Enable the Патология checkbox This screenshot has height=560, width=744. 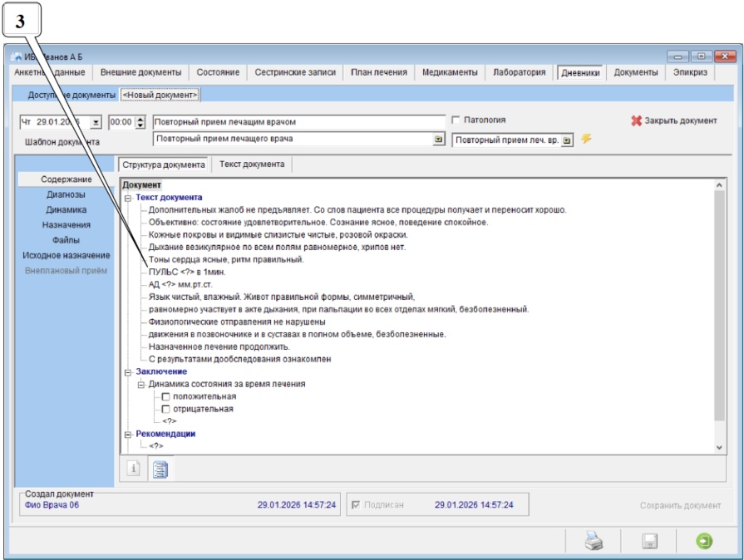[x=456, y=120]
